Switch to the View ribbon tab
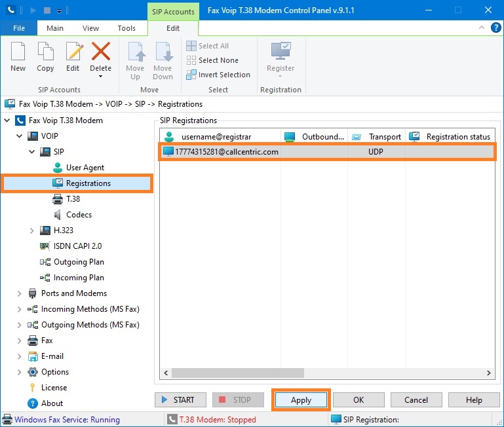The width and height of the screenshot is (504, 427). point(90,28)
